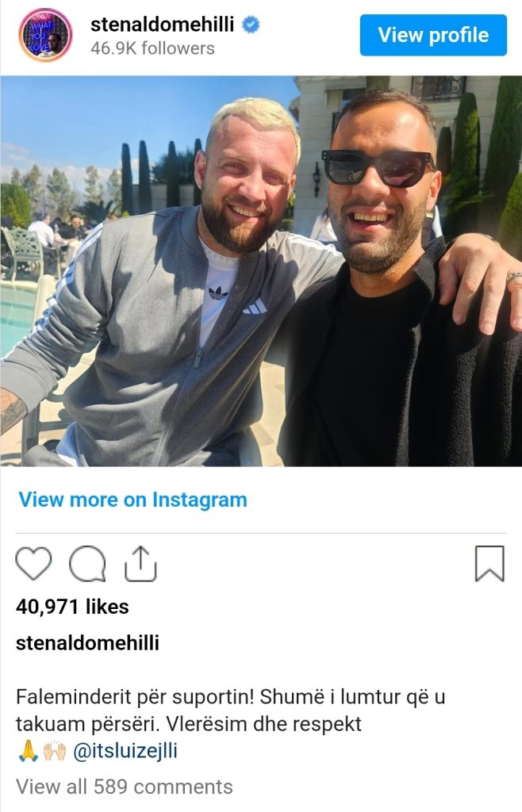Open comments via the speech bubble icon
Image resolution: width=522 pixels, height=812 pixels.
87,564
